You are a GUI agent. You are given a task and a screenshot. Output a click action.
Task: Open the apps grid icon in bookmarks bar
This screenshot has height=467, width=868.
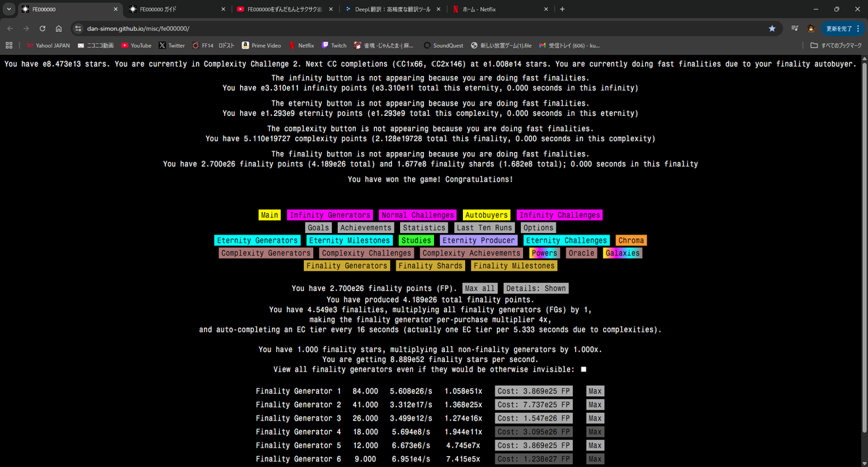9,45
